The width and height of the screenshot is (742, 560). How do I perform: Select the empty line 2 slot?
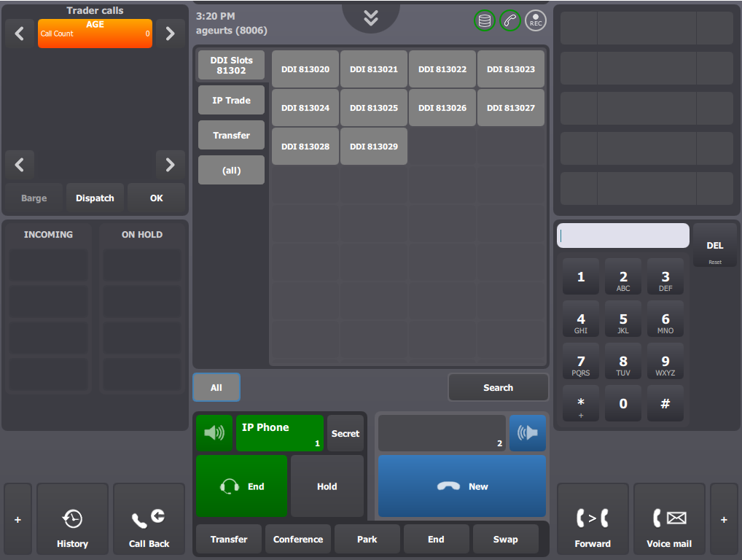(442, 432)
